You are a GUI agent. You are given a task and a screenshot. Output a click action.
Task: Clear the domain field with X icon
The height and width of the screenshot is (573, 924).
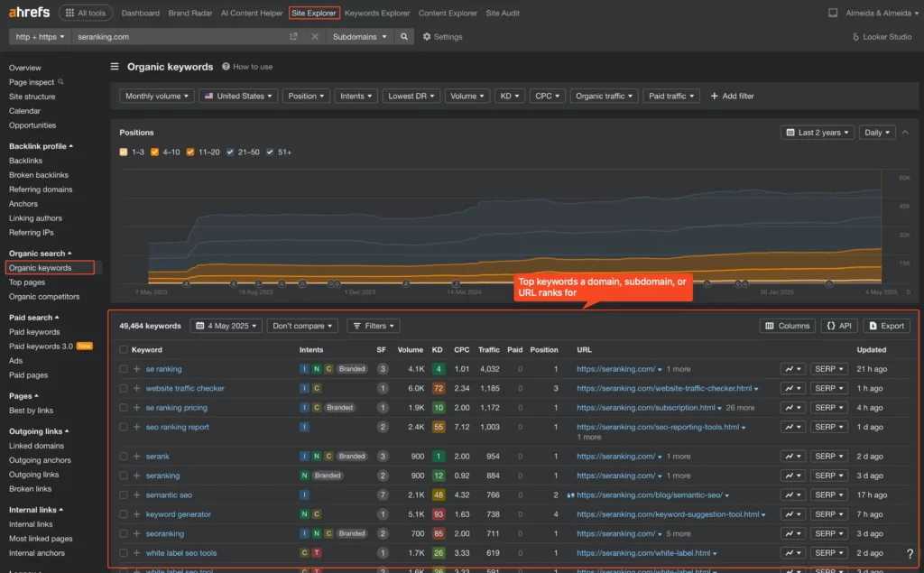(x=315, y=37)
